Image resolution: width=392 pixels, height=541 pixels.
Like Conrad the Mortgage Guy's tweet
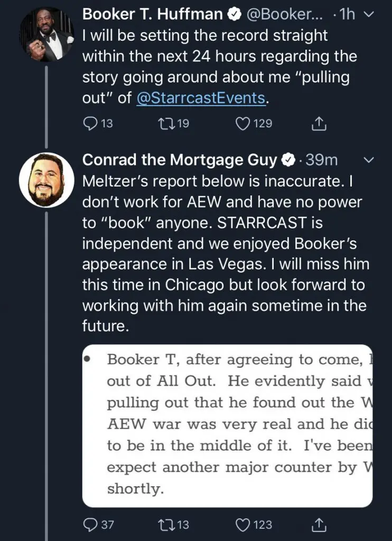[243, 525]
